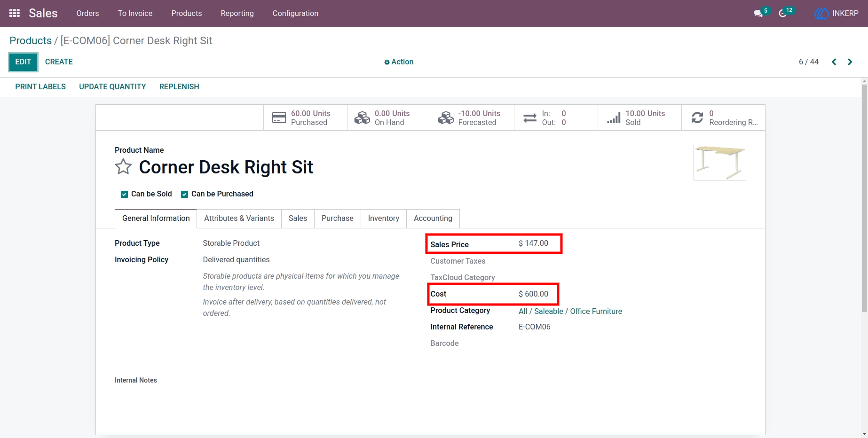Open the Office Furniture category link
The width and height of the screenshot is (868, 438).
tap(596, 311)
